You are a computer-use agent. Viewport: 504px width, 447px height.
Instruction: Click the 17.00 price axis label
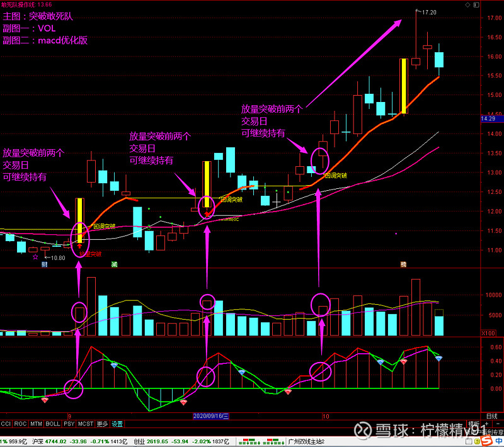[495, 18]
